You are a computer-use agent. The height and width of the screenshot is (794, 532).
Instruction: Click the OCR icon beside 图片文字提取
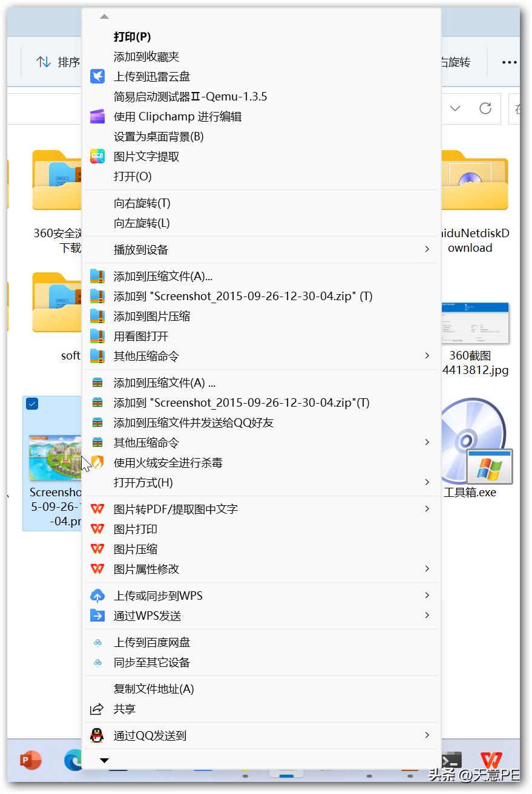tap(97, 156)
